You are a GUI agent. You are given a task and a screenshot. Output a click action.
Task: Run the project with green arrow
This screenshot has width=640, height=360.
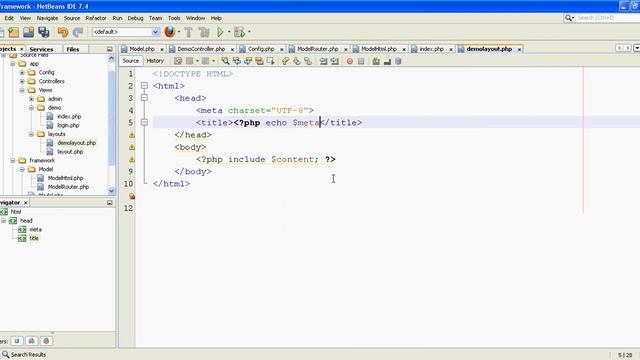[x=220, y=32]
